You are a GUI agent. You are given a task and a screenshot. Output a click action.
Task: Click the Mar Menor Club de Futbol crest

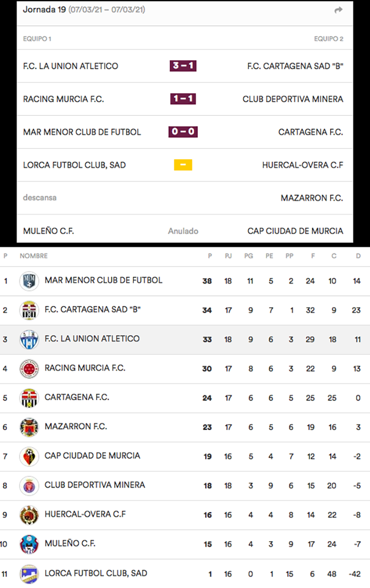29,281
